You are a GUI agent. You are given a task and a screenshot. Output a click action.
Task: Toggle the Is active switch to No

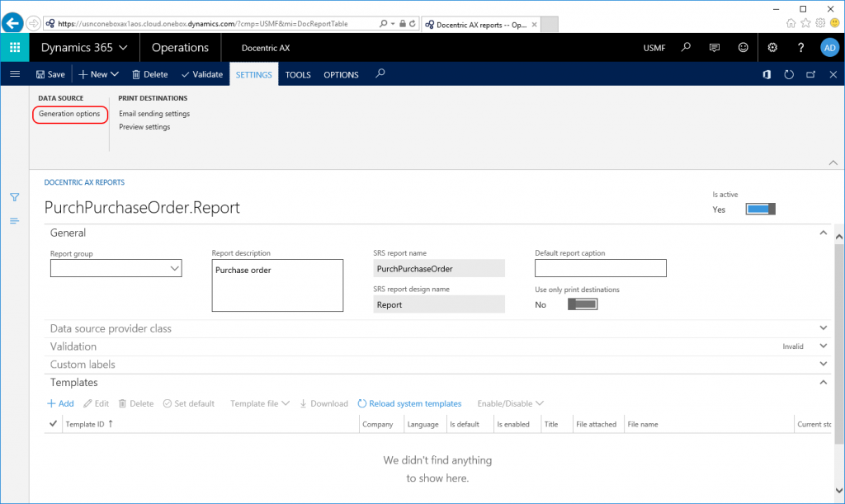coord(759,209)
